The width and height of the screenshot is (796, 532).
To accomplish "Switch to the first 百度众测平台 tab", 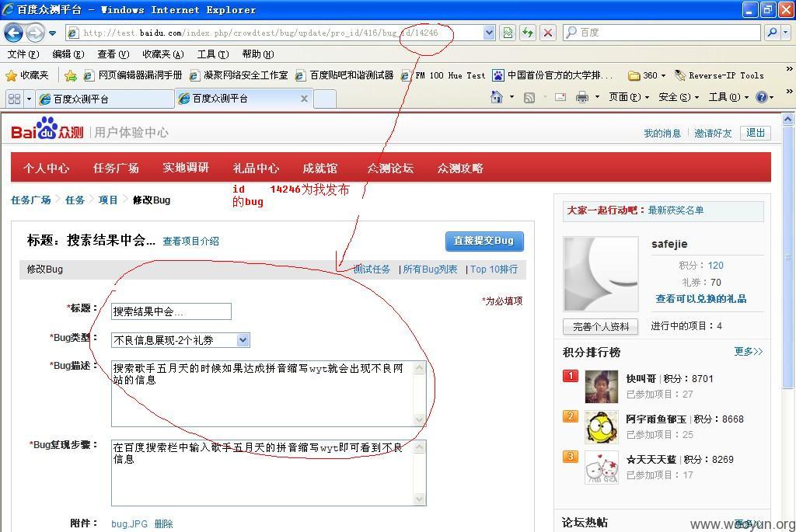I will [x=105, y=99].
